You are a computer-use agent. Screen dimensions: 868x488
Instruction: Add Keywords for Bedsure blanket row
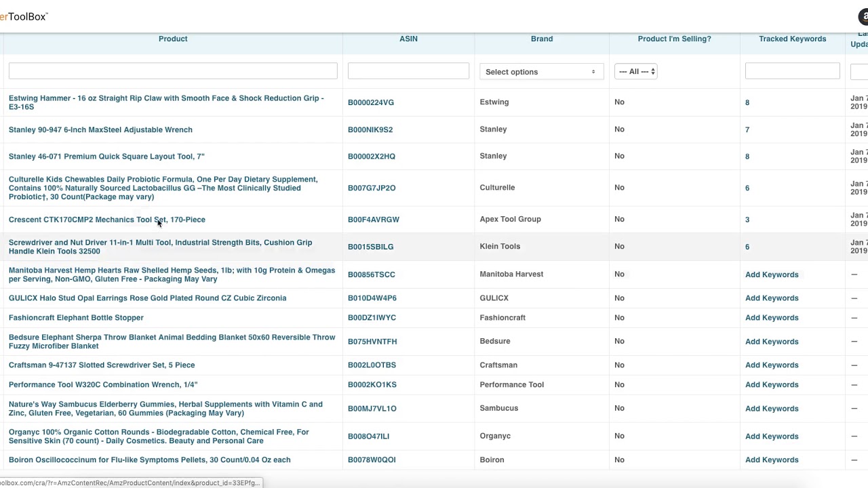pos(772,342)
